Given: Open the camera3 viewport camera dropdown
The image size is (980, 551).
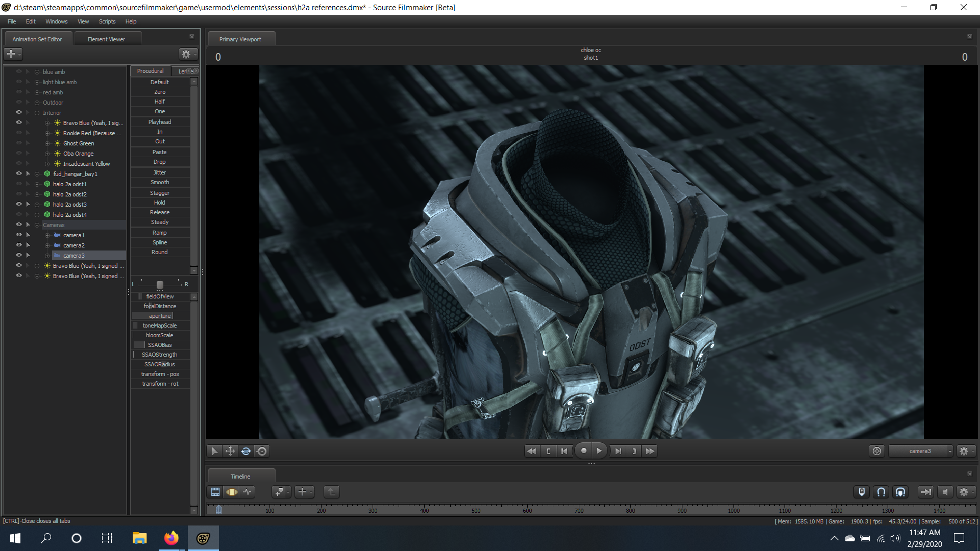Looking at the screenshot, I should point(920,451).
